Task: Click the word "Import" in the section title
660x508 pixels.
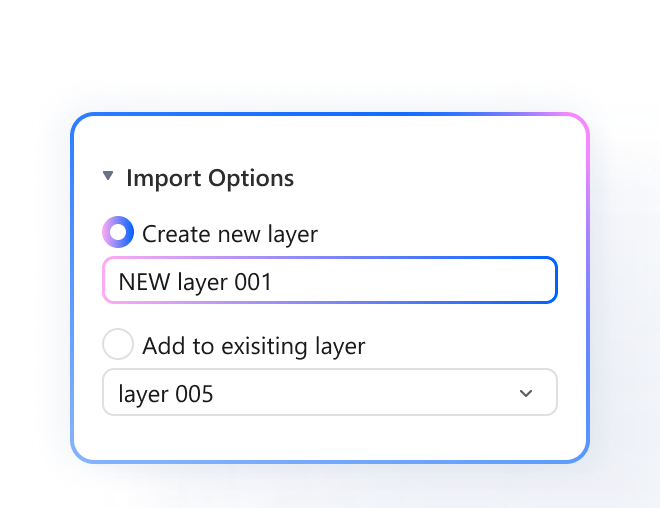Action: 164,179
